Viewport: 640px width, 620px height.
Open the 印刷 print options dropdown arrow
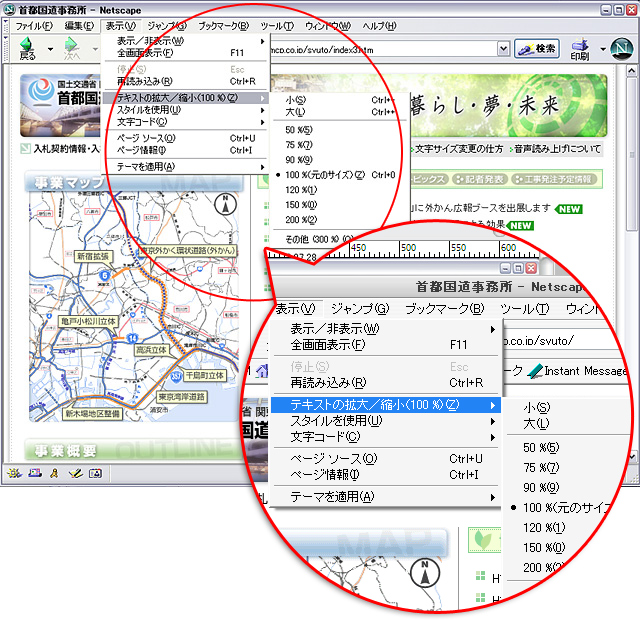pyautogui.click(x=603, y=49)
